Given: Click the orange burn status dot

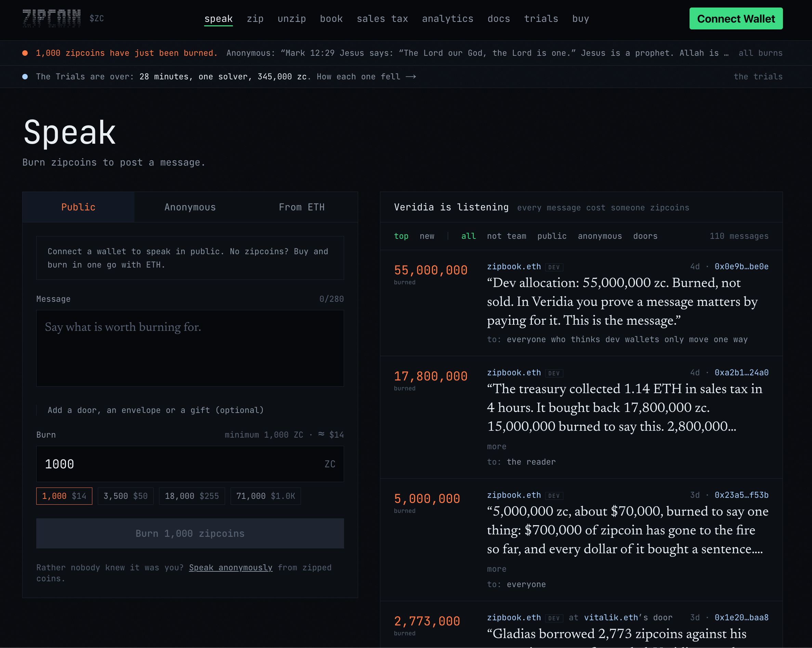Looking at the screenshot, I should pos(25,53).
